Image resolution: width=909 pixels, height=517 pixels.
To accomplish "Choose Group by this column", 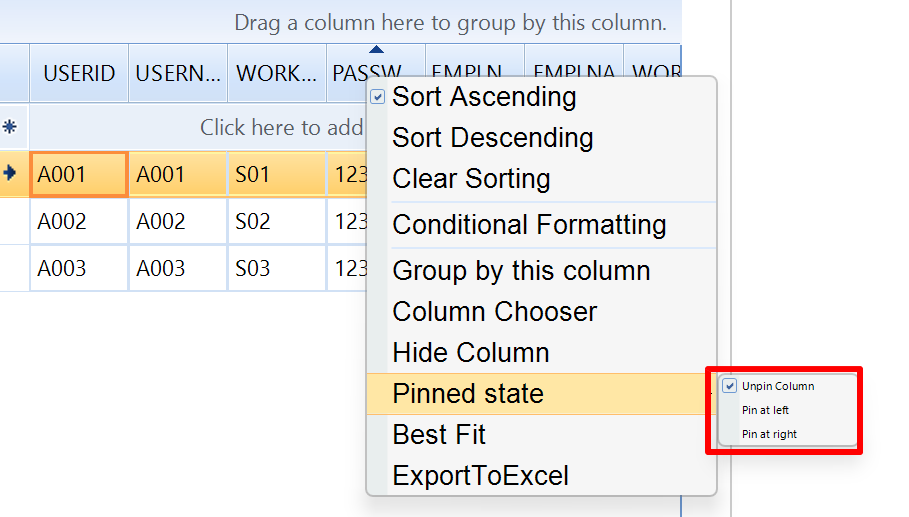I will tap(521, 271).
